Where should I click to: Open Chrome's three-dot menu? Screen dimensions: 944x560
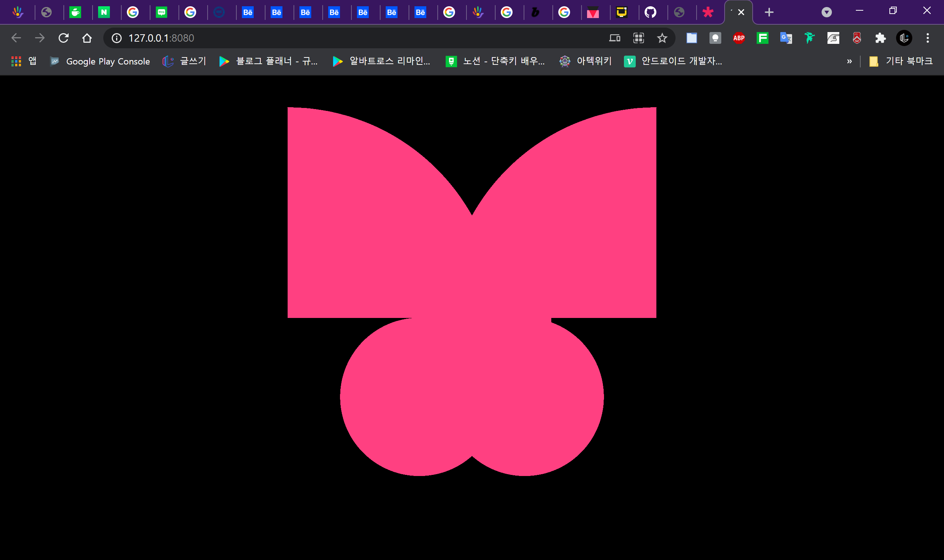(927, 38)
